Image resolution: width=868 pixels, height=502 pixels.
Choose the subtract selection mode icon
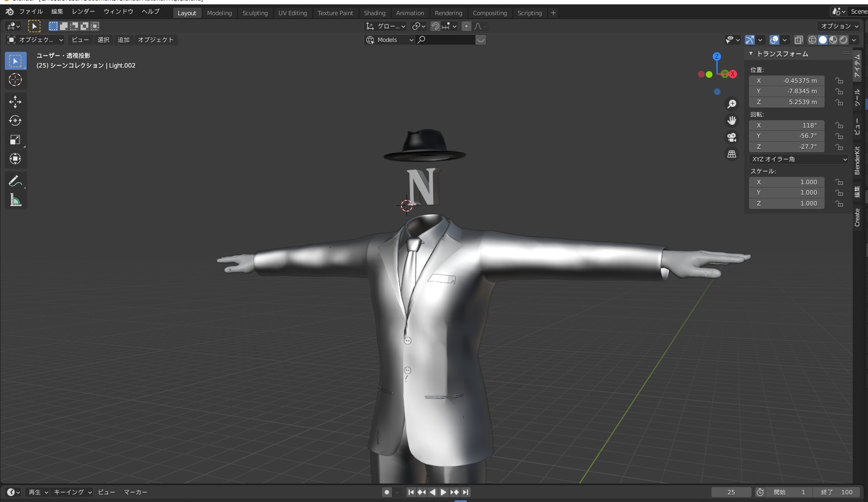pyautogui.click(x=74, y=26)
